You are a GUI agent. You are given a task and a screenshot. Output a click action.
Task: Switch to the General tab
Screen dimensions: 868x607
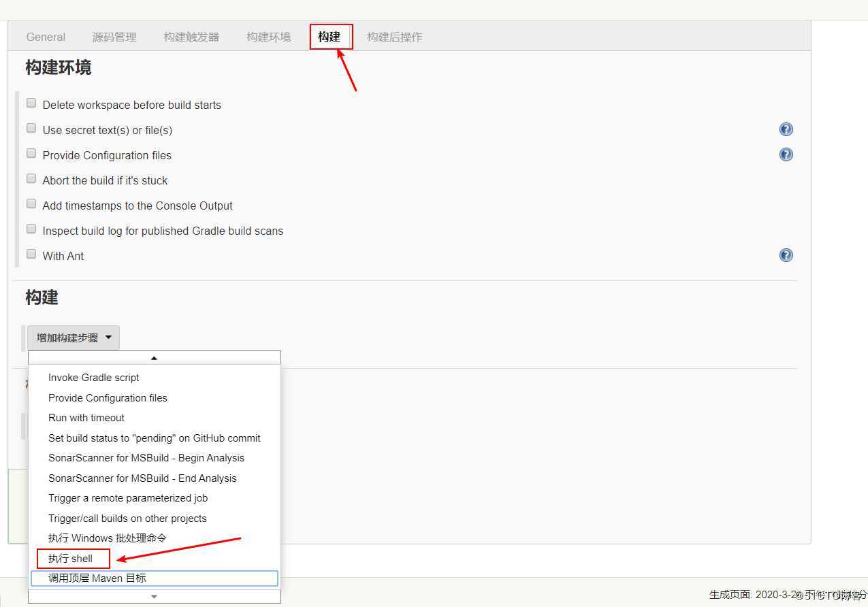click(x=46, y=37)
